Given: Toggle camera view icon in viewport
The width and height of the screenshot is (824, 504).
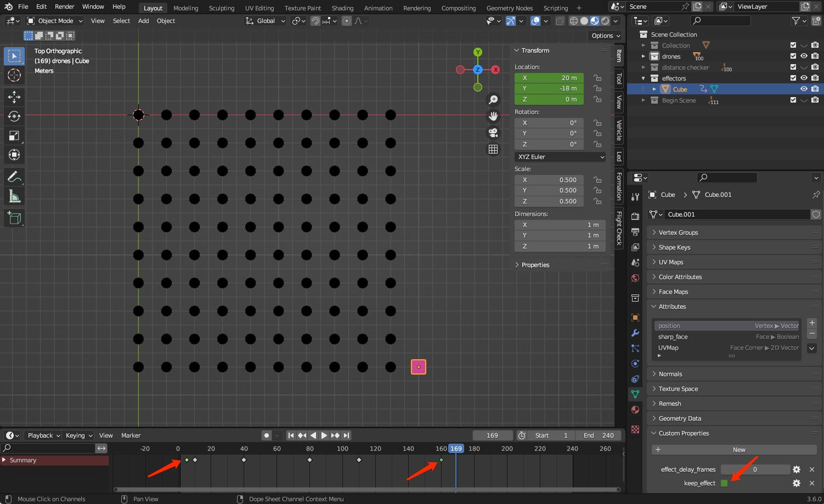Looking at the screenshot, I should (493, 133).
